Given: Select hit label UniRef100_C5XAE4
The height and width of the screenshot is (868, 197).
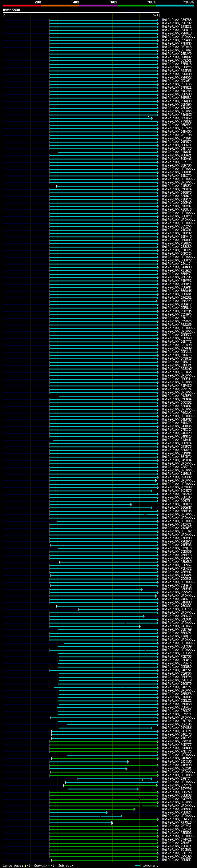Looking at the screenshot, I should 176,81.
